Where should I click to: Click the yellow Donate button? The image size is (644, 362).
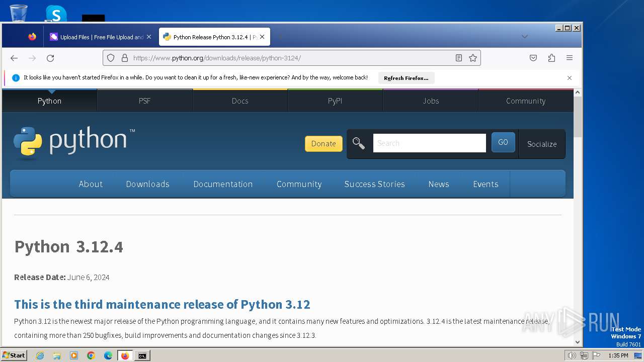pyautogui.click(x=324, y=143)
